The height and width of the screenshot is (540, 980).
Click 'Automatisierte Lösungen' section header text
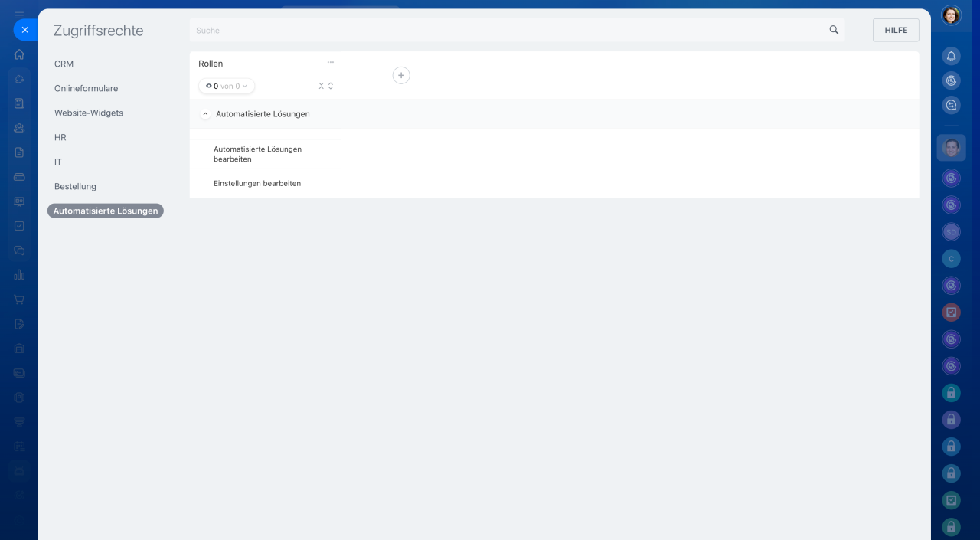click(263, 114)
